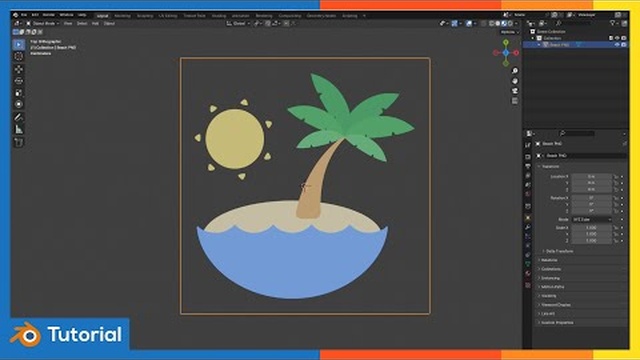Open the Render menu
The height and width of the screenshot is (360, 640).
coord(49,15)
